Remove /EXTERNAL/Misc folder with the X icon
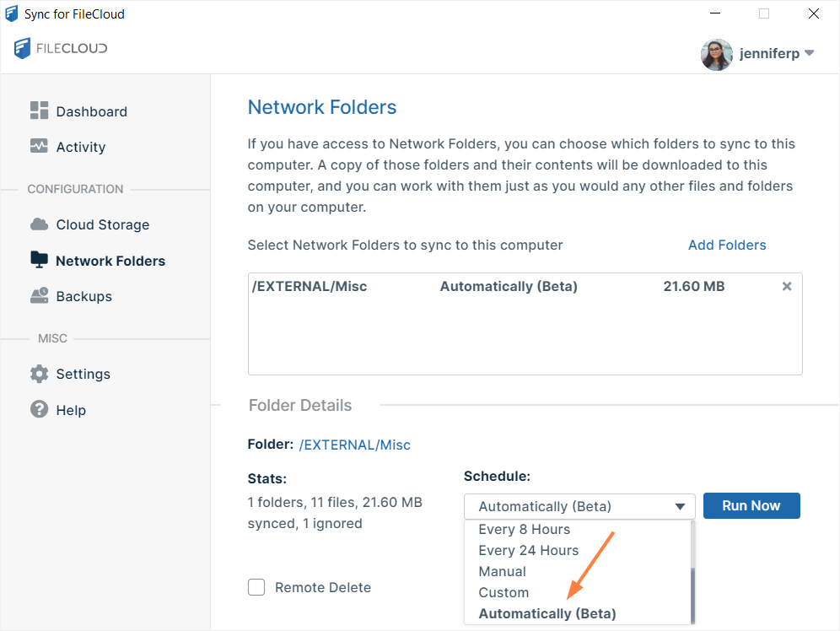840x631 pixels. click(786, 286)
